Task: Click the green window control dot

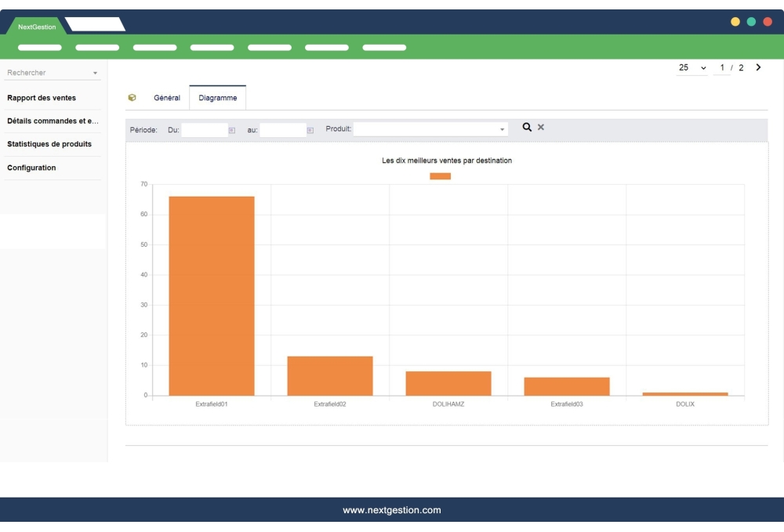Action: point(751,22)
